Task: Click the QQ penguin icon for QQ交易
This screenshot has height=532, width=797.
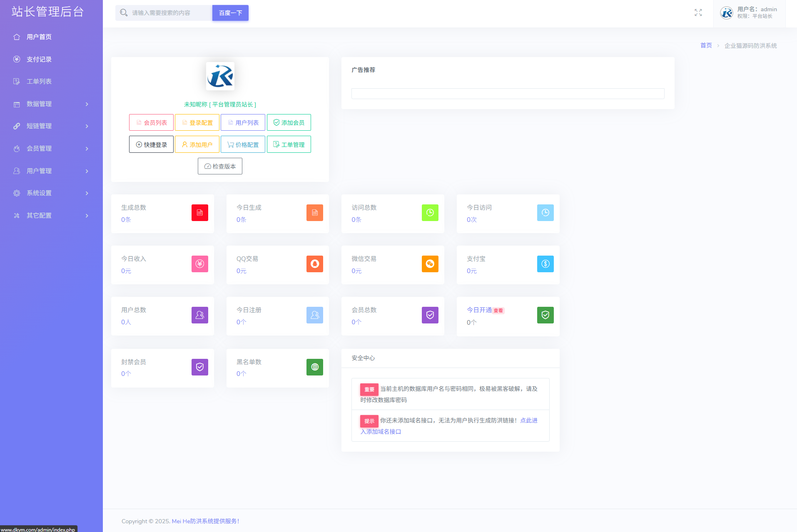Action: 314,264
